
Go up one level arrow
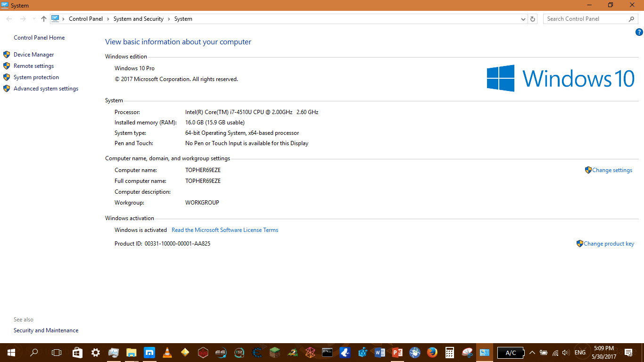pyautogui.click(x=44, y=19)
